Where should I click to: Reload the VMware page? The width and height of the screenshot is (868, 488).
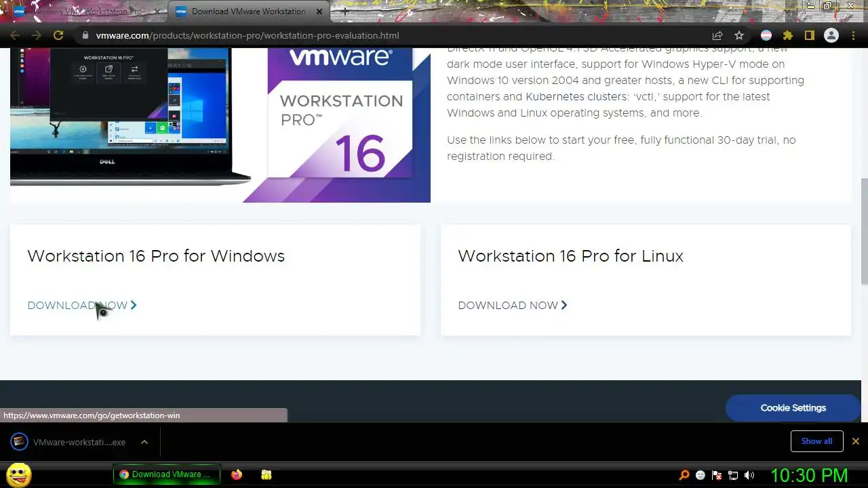pyautogui.click(x=58, y=35)
